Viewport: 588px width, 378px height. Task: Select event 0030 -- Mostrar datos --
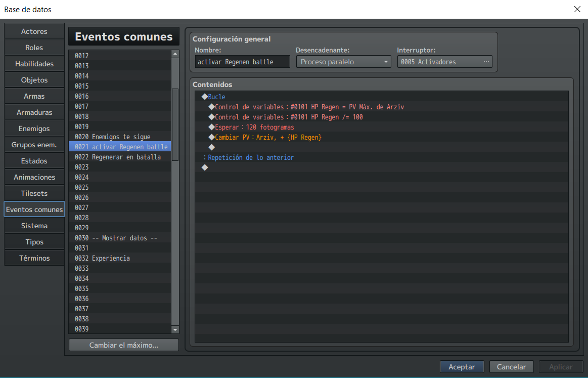pos(120,238)
